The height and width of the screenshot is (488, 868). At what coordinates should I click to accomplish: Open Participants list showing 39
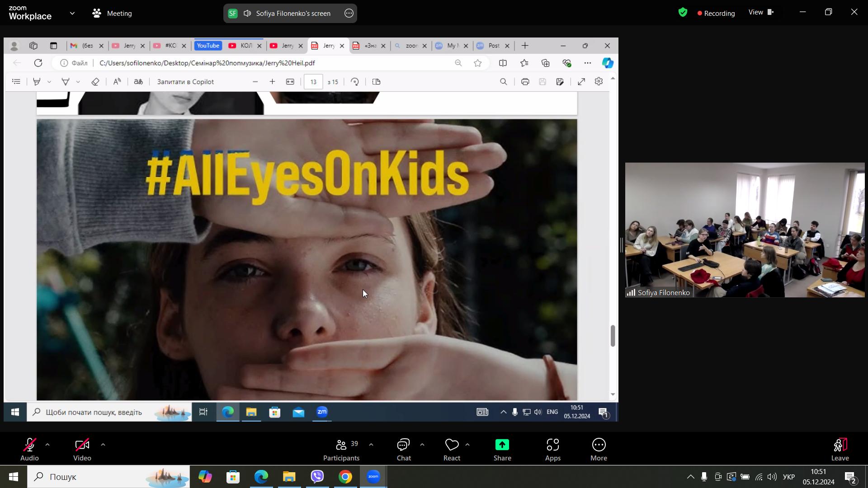point(341,450)
